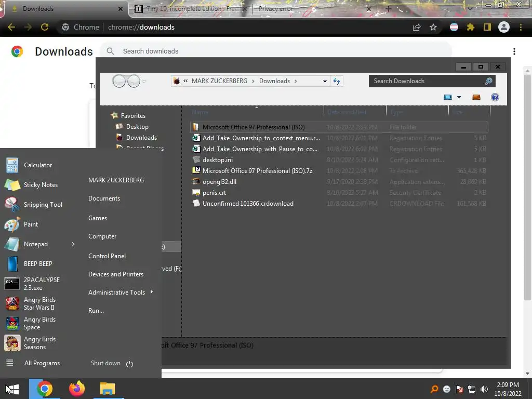Reload the Chrome downloads page

coord(45,27)
